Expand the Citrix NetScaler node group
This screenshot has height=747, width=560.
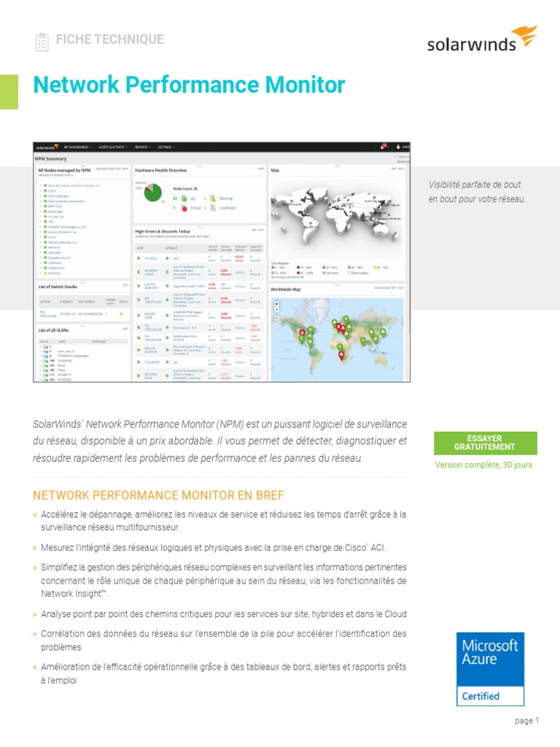(41, 196)
